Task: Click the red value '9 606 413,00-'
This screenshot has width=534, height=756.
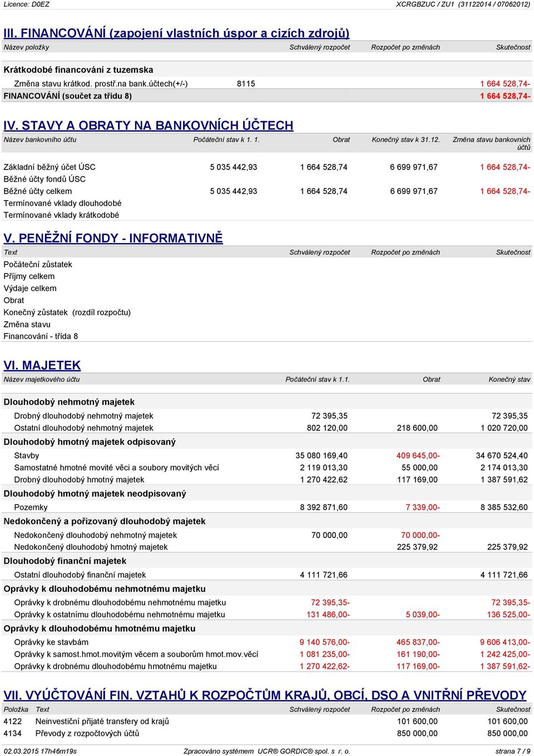Action: (505, 643)
